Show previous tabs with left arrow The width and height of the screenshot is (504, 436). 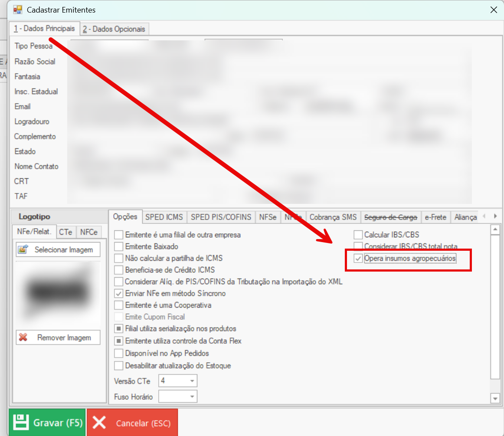pos(484,216)
